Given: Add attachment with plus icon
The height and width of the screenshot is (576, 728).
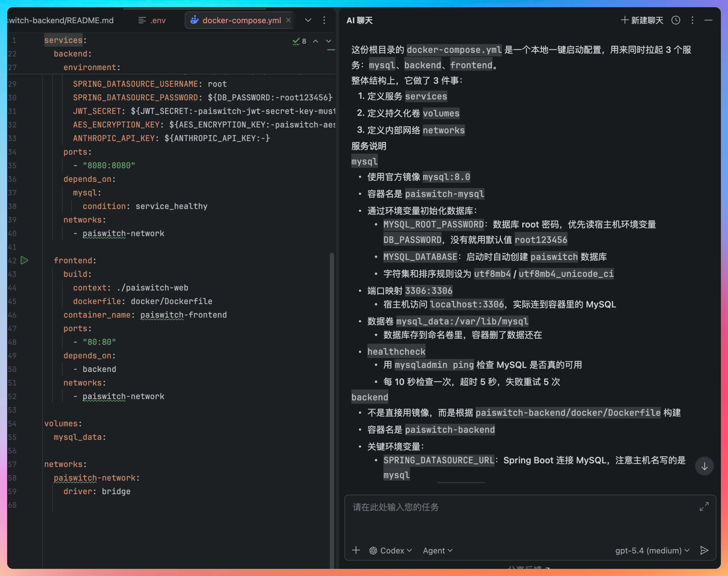Looking at the screenshot, I should (x=356, y=550).
